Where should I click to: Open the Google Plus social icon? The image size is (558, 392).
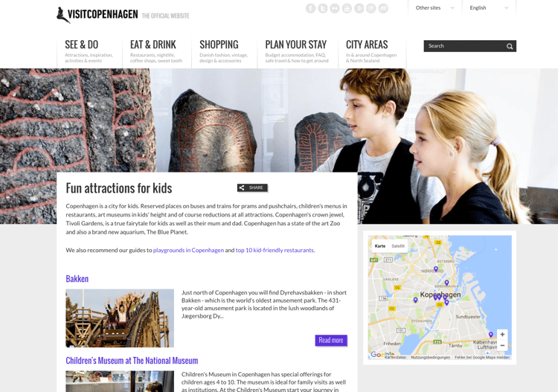coord(359,8)
